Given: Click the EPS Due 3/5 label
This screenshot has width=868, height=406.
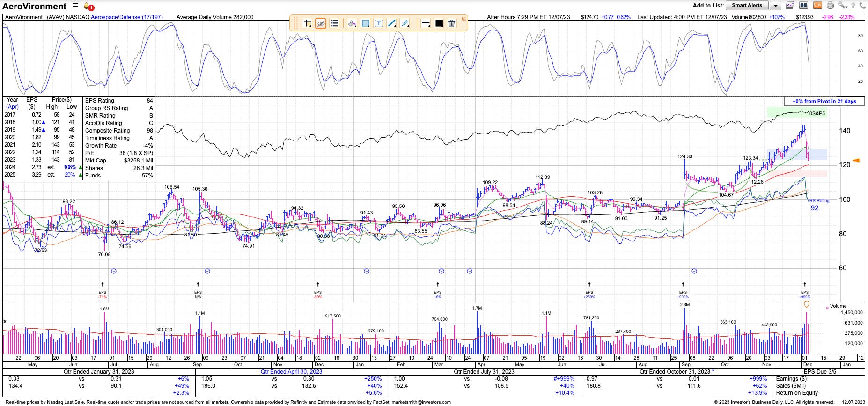Looking at the screenshot, I should click(x=819, y=371).
